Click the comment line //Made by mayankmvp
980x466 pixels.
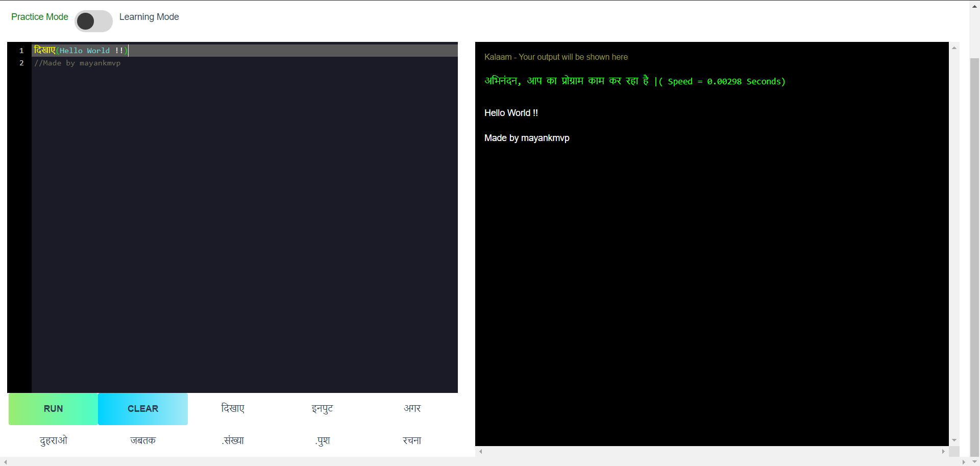78,63
